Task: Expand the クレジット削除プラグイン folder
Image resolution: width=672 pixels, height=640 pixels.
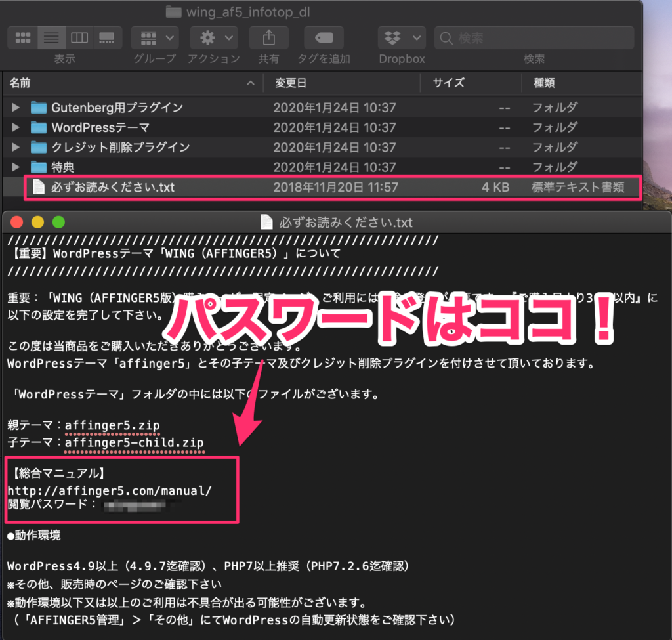Action: (16, 147)
